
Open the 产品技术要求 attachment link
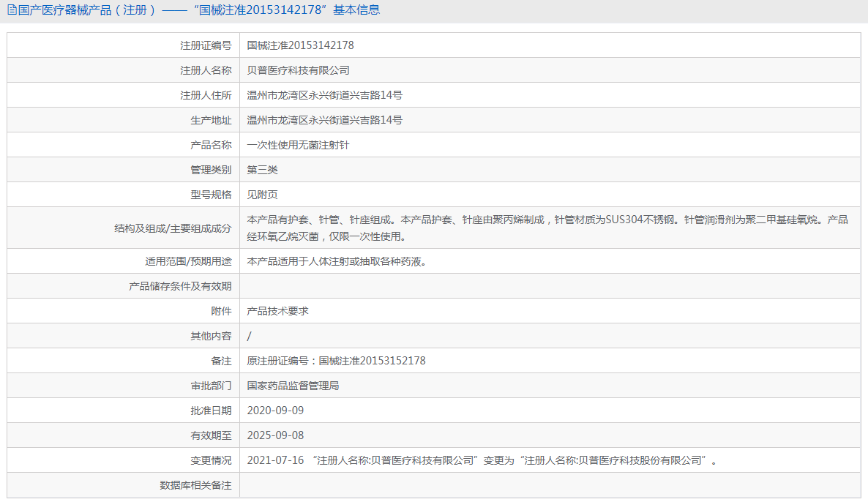[x=280, y=310]
